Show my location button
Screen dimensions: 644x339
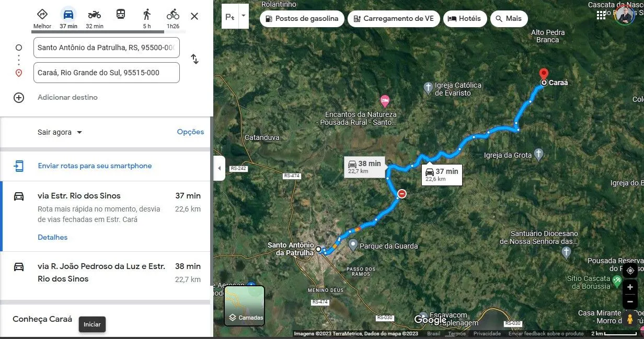coord(630,271)
